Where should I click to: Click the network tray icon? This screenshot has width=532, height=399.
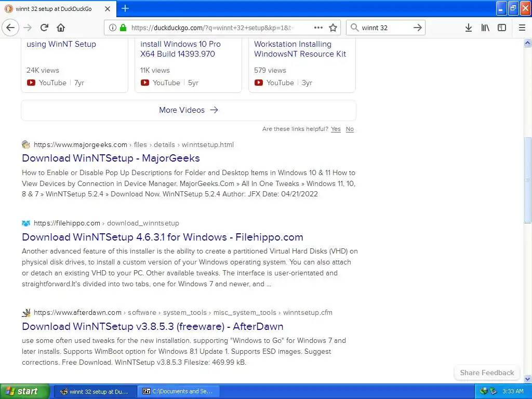click(484, 392)
